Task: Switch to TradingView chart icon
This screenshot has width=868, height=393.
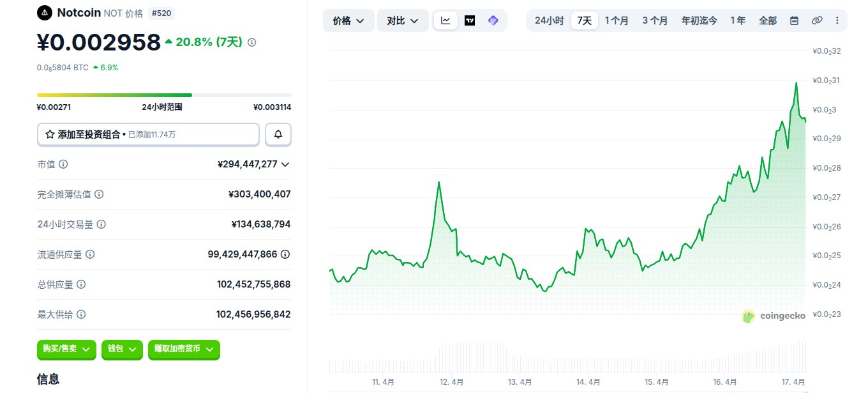Action: [x=470, y=20]
